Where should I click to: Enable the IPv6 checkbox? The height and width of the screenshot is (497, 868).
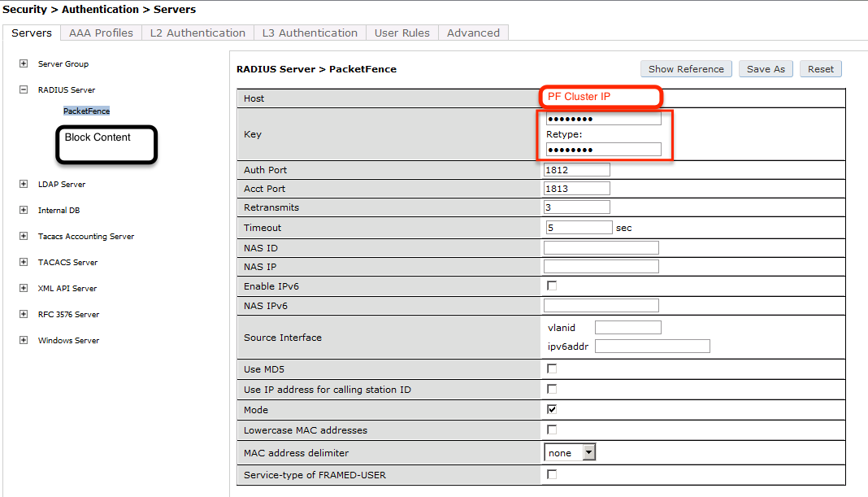click(x=550, y=285)
